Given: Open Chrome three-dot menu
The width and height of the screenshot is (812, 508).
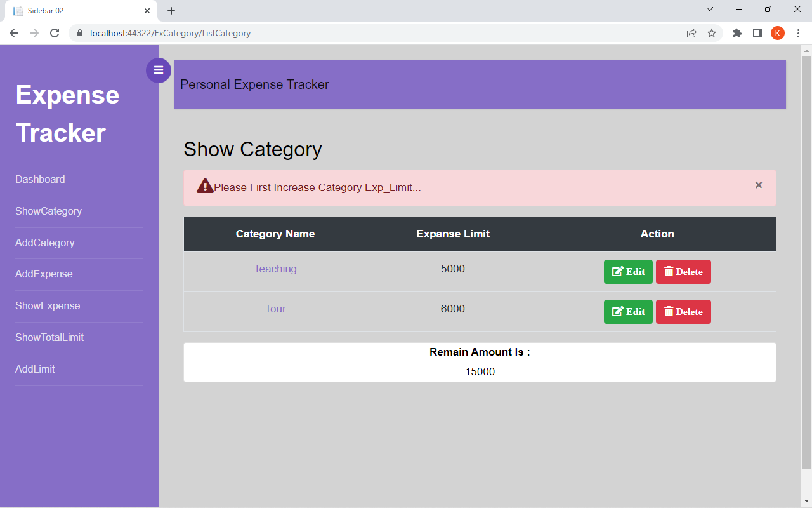Looking at the screenshot, I should pos(798,33).
